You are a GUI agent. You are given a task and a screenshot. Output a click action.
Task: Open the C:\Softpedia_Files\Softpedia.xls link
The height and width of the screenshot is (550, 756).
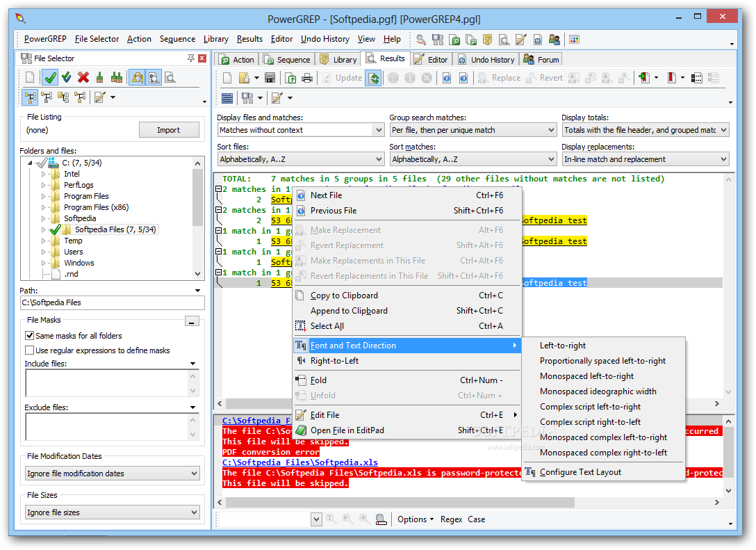pyautogui.click(x=300, y=462)
